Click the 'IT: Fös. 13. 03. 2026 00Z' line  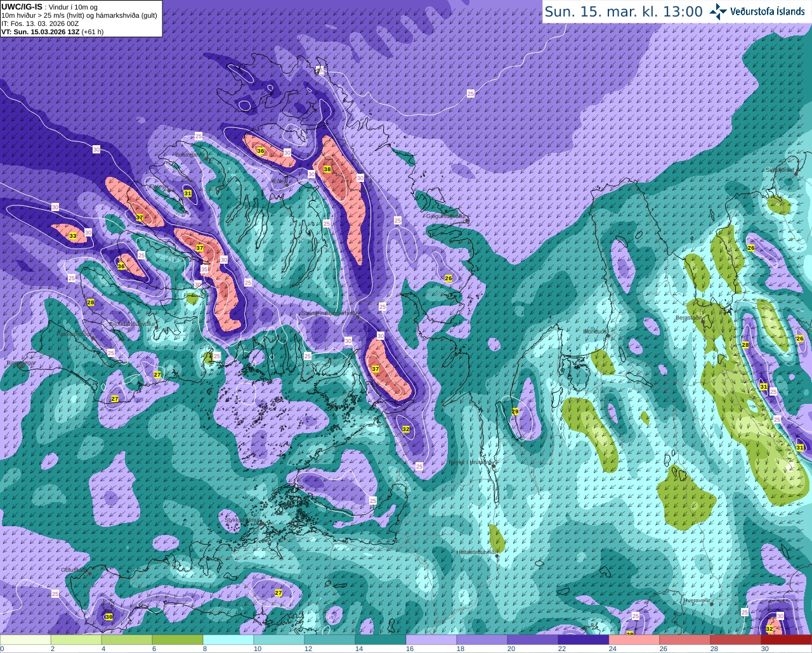pyautogui.click(x=40, y=23)
